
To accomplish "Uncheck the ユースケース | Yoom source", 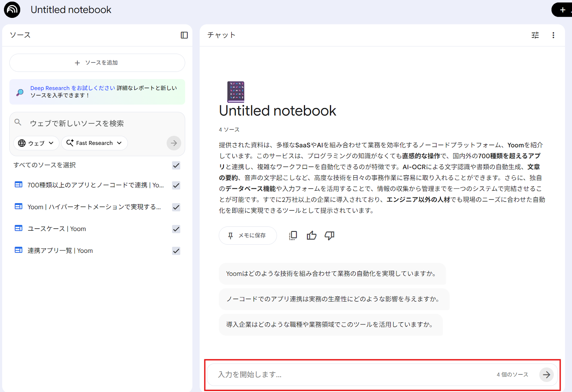I will point(176,229).
